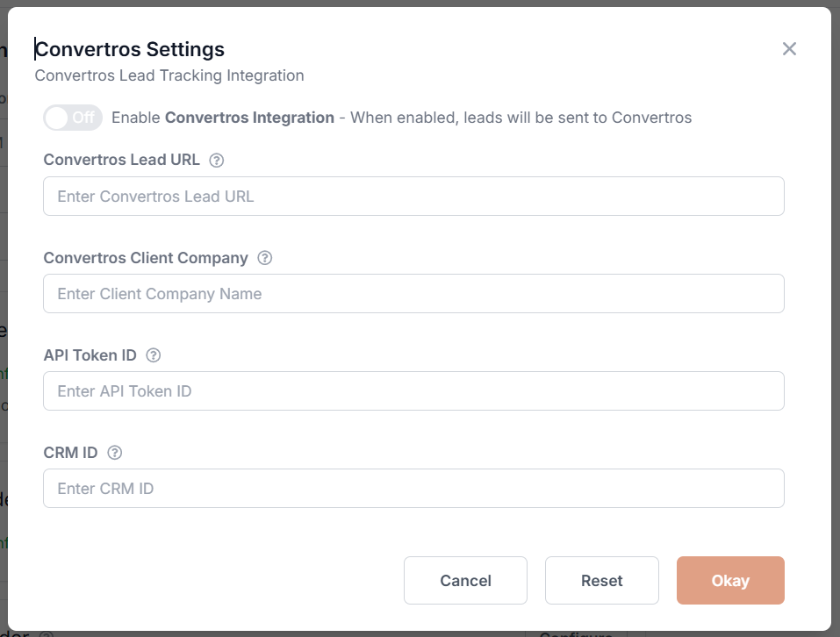This screenshot has width=840, height=637.
Task: Click into the Enter CRM ID textbox
Action: pyautogui.click(x=413, y=489)
